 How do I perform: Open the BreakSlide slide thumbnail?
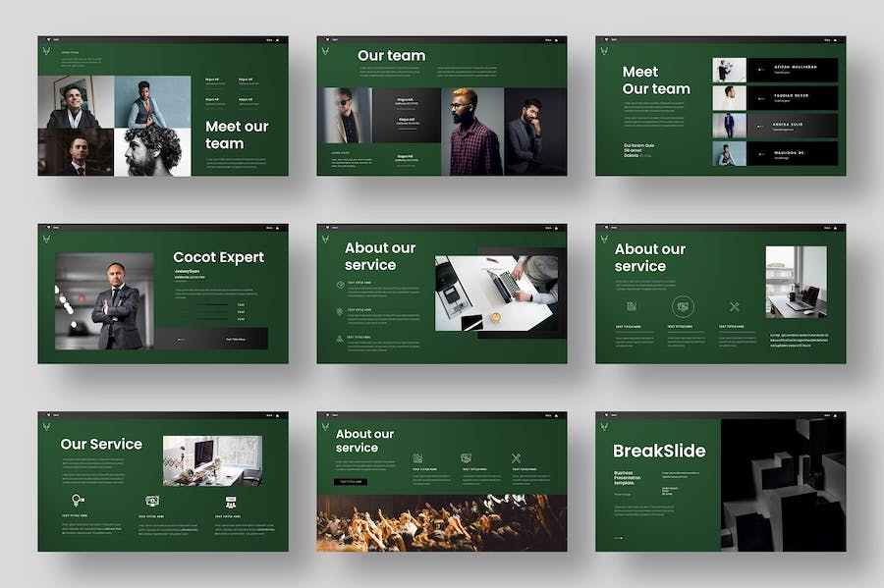720,481
